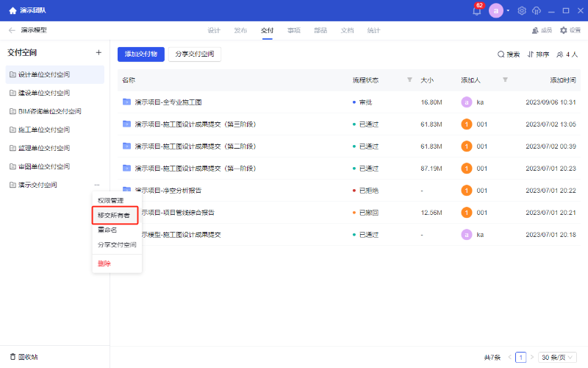Image resolution: width=588 pixels, height=368 pixels.
Task: Switch to the 发布 tab
Action: 241,30
